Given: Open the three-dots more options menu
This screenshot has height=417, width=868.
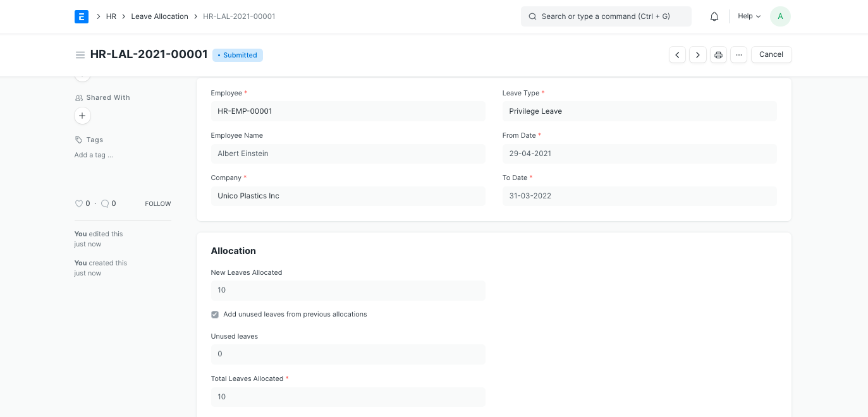Looking at the screenshot, I should click(x=738, y=55).
